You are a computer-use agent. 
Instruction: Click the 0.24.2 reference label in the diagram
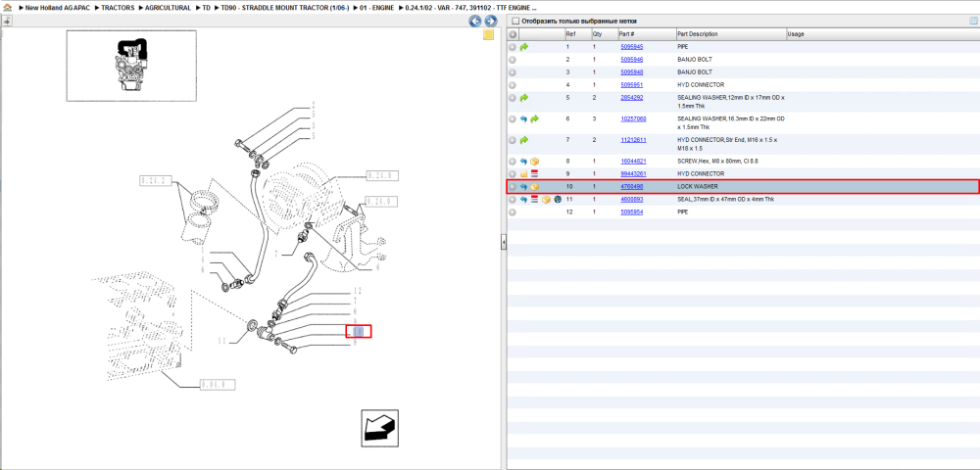tap(156, 181)
